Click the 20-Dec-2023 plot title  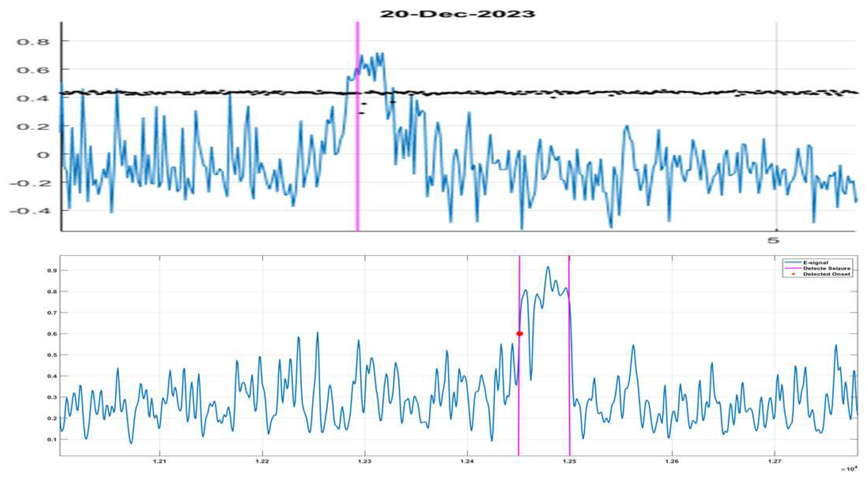[457, 14]
